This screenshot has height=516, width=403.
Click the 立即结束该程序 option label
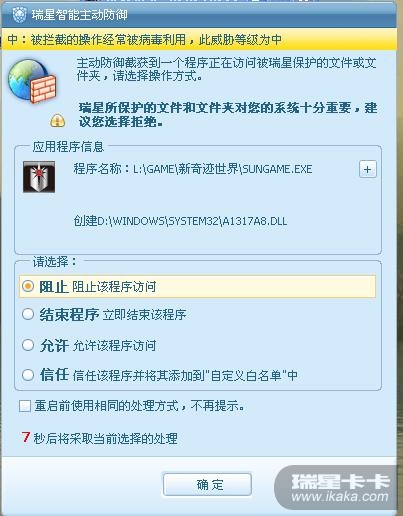(x=144, y=315)
